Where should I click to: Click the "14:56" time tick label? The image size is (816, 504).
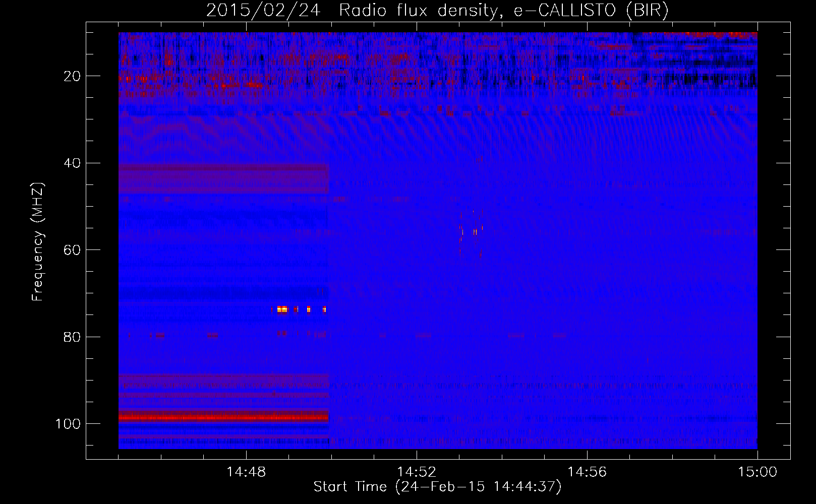587,472
